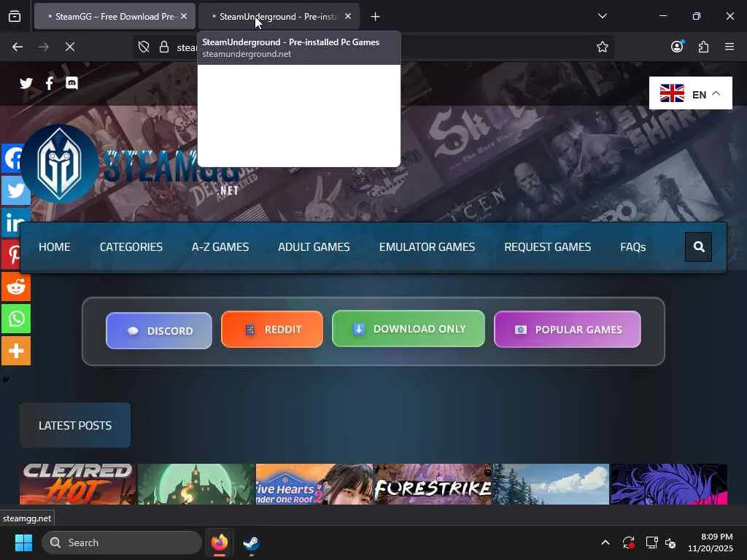The height and width of the screenshot is (560, 747).
Task: Switch to SteamGG – Free Download tab
Action: coord(115,17)
